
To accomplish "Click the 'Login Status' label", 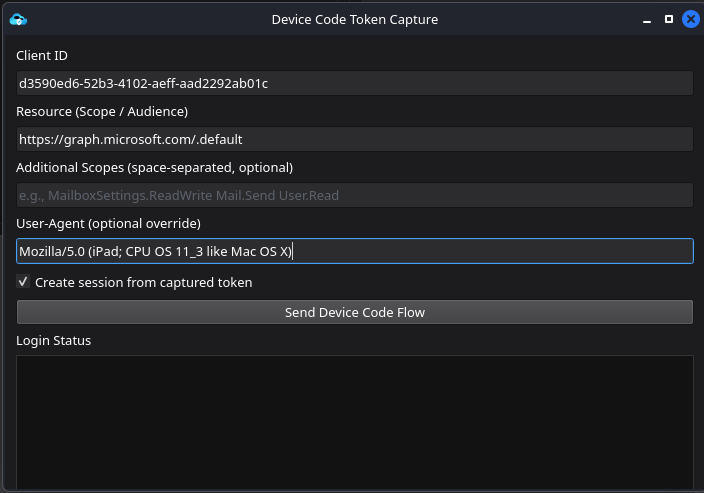I will [53, 341].
